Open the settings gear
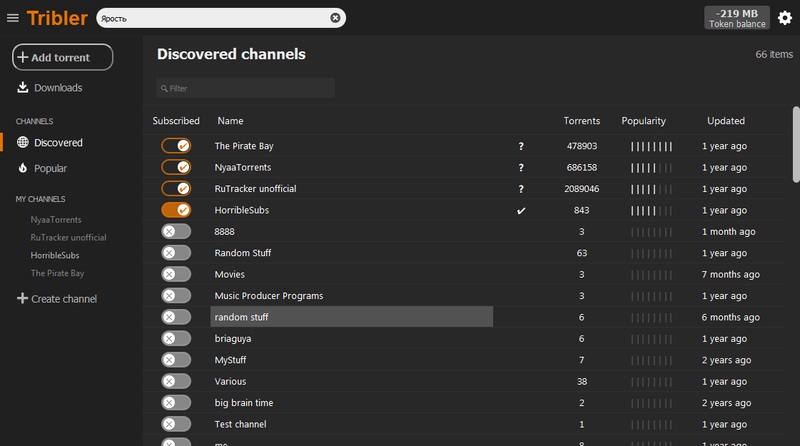800x446 pixels. coord(784,17)
